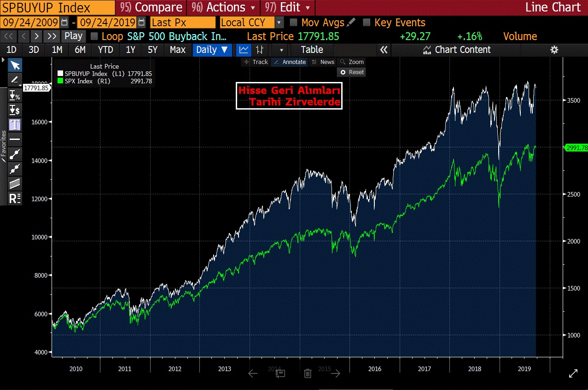Tick the Loop checkbox
This screenshot has width=588, height=390.
[94, 36]
